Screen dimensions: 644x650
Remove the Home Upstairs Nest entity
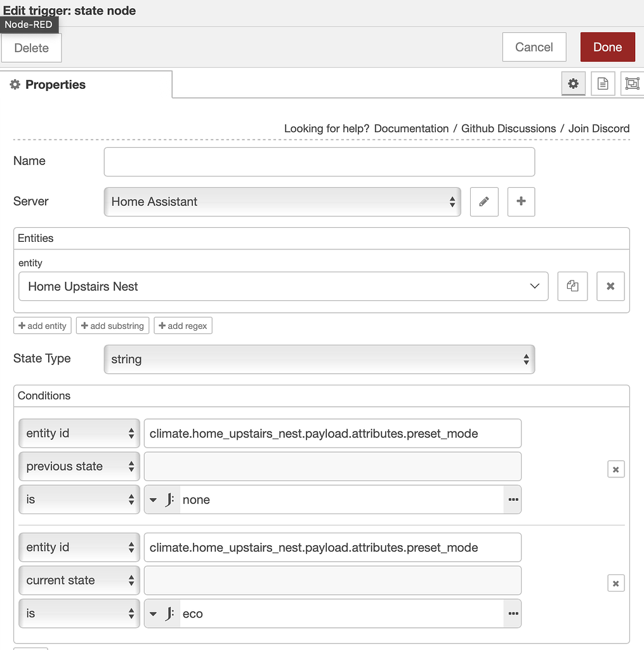(610, 286)
